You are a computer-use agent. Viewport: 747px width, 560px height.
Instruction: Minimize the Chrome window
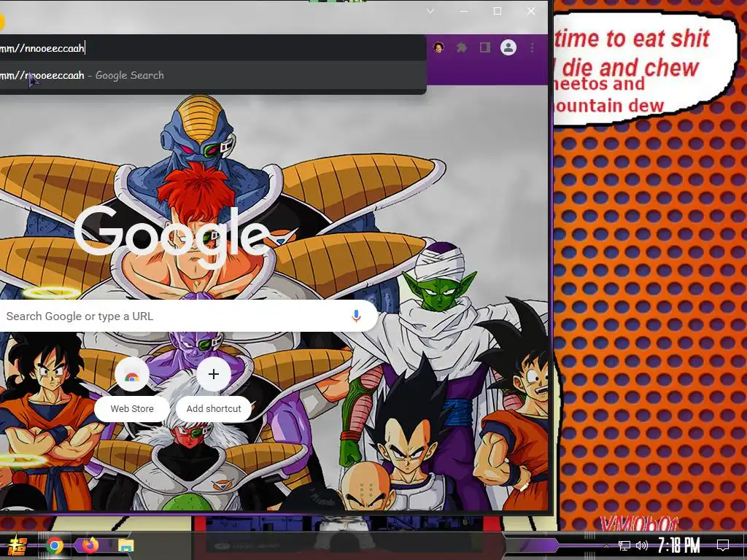[464, 11]
